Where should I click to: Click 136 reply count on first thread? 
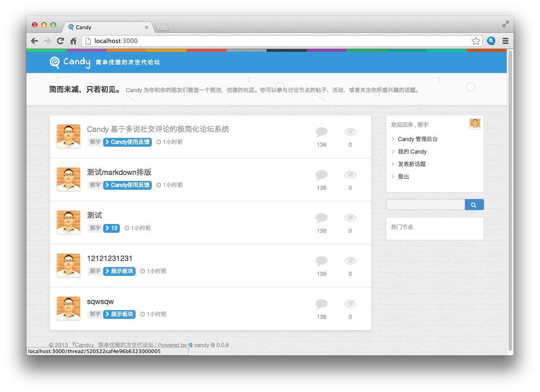point(321,145)
